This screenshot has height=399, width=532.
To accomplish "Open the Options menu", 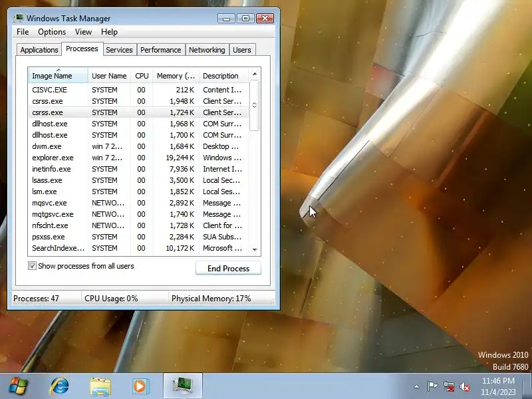I will point(52,32).
